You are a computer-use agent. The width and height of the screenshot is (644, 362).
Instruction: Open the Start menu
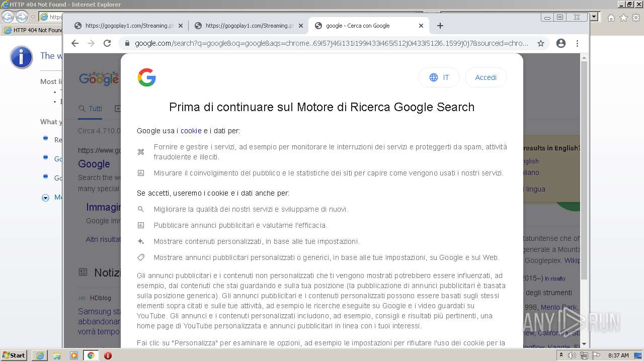coord(14,355)
